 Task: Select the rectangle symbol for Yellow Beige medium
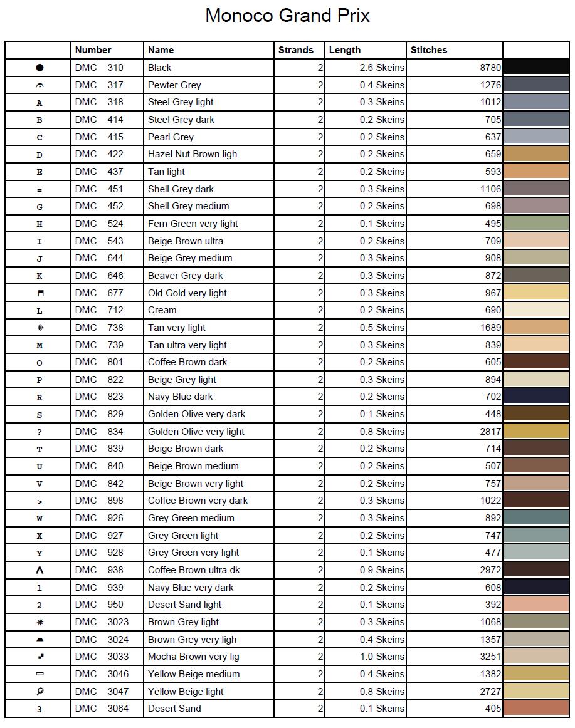[x=40, y=674]
